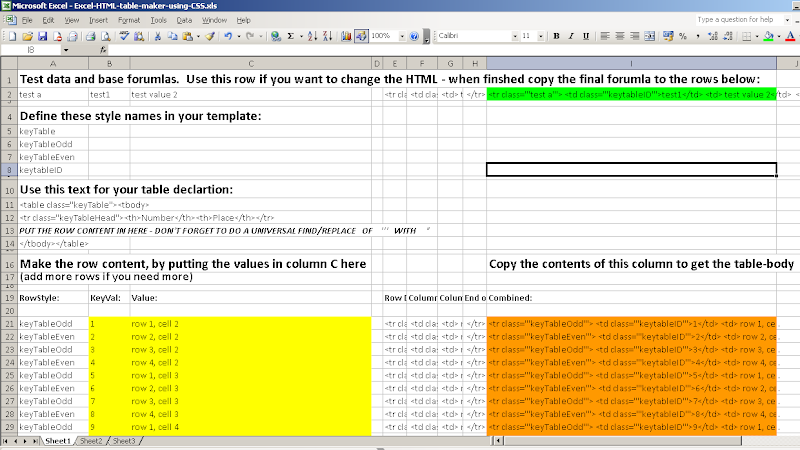Image resolution: width=800 pixels, height=450 pixels.
Task: Open the Research tool icon
Action: [139, 36]
